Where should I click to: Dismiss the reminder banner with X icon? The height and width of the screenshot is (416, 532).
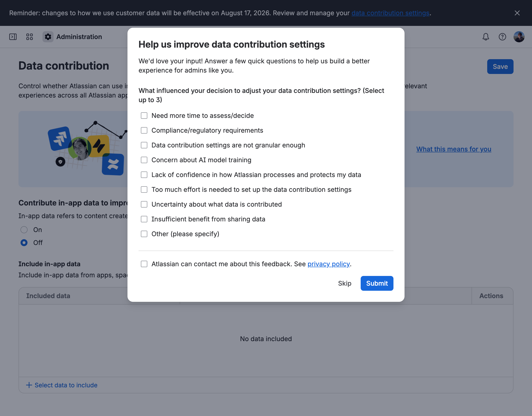tap(517, 13)
